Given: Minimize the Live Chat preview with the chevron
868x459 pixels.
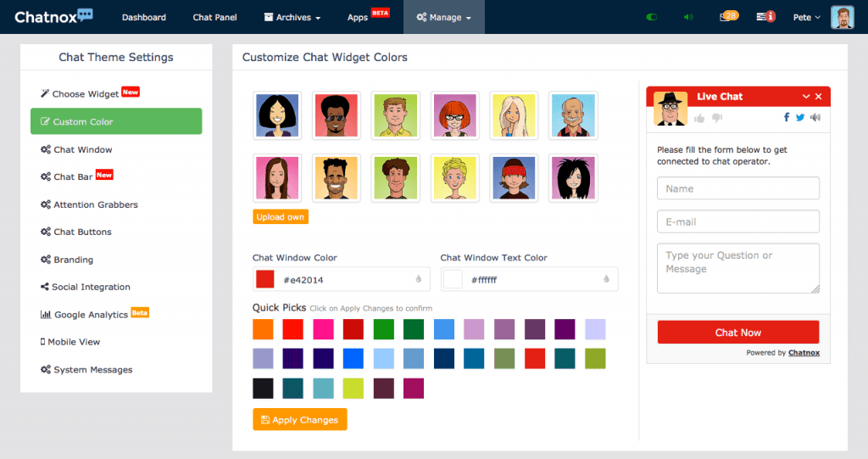Looking at the screenshot, I should (x=806, y=97).
